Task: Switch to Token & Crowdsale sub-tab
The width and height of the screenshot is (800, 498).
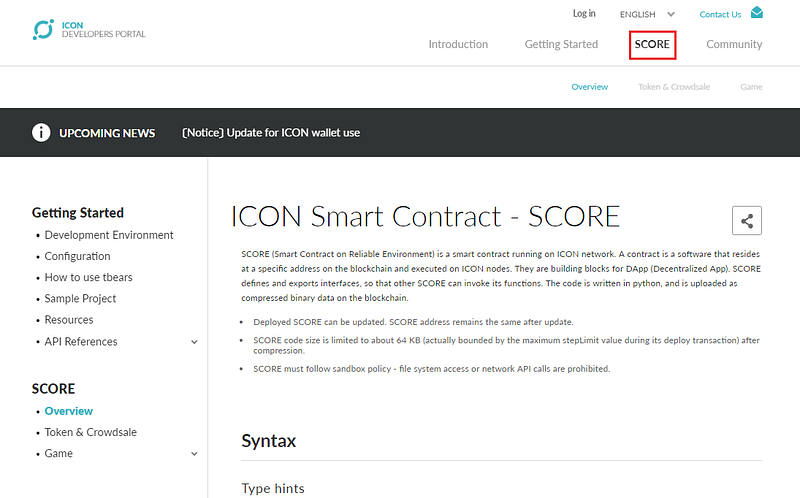Action: click(x=674, y=87)
